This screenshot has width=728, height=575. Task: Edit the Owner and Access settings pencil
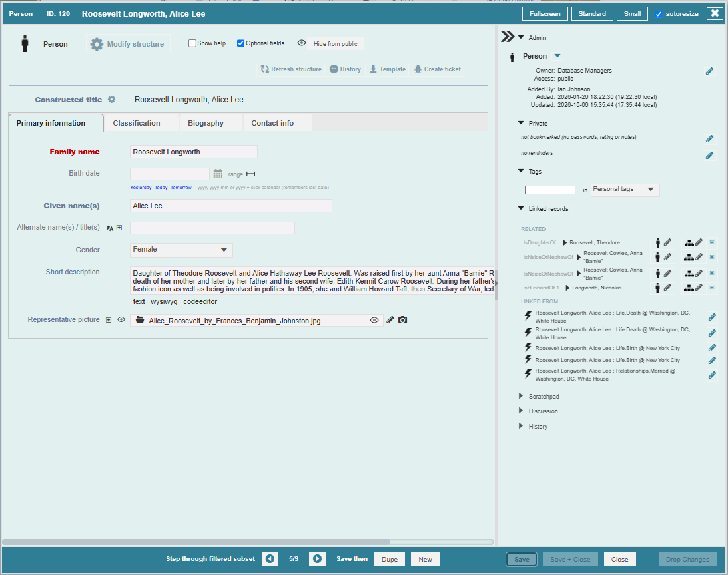[x=709, y=71]
